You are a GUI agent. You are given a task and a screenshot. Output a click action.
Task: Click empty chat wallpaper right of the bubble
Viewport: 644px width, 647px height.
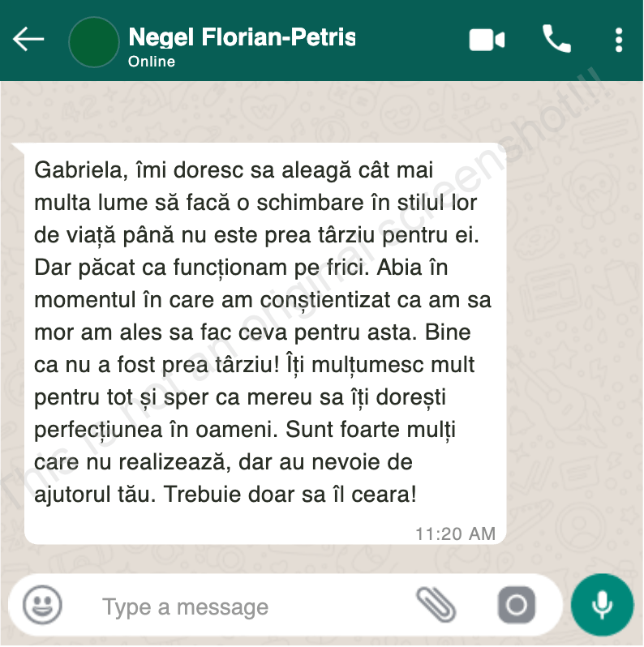573,342
